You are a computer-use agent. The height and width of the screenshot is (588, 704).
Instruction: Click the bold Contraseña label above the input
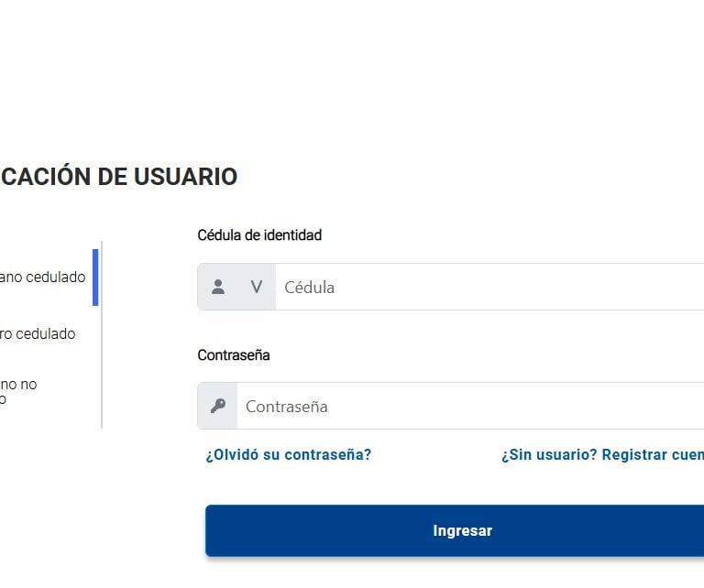coord(234,355)
